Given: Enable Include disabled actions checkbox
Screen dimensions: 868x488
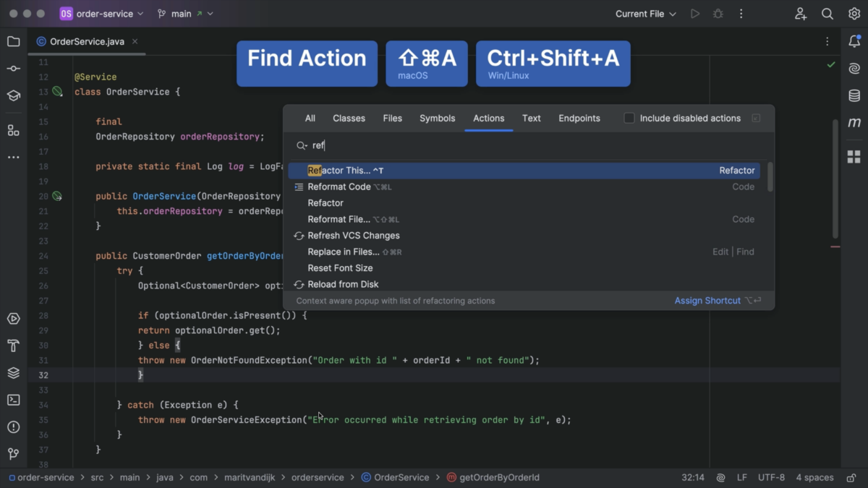Looking at the screenshot, I should (629, 119).
